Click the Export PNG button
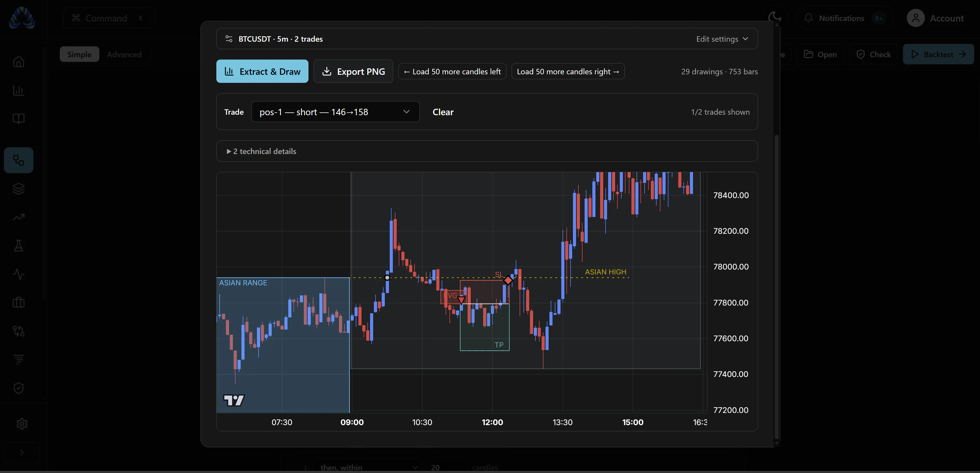This screenshot has width=980, height=473. pos(353,71)
